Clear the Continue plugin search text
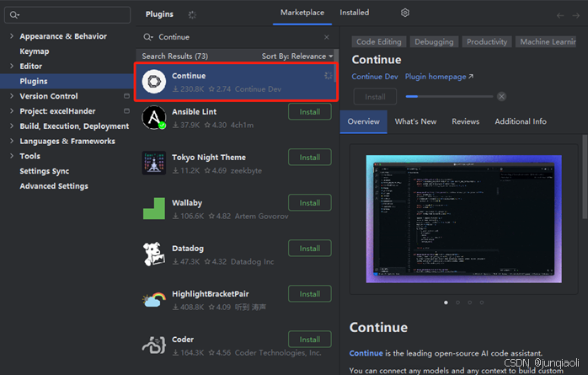The width and height of the screenshot is (588, 375). (x=327, y=37)
